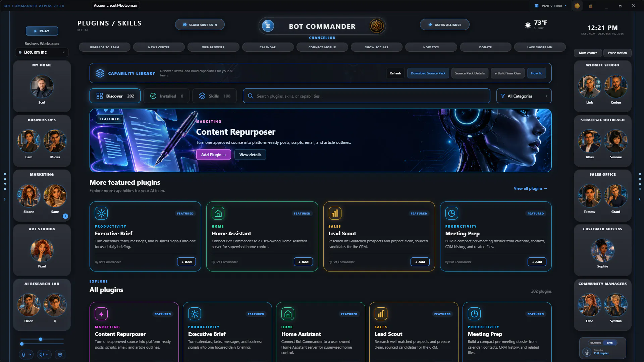Viewport: 644px width, 362px height.
Task: Toggle Pause motion
Action: tap(617, 53)
